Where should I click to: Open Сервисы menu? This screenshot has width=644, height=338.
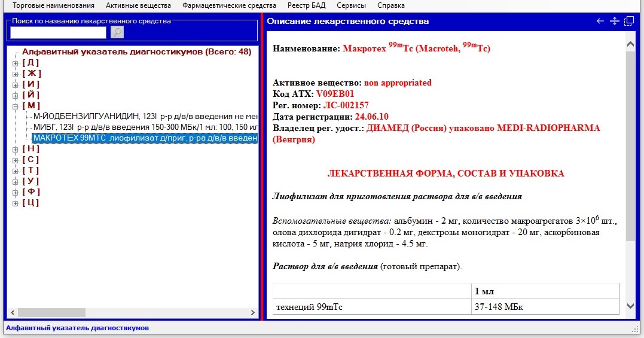click(351, 5)
